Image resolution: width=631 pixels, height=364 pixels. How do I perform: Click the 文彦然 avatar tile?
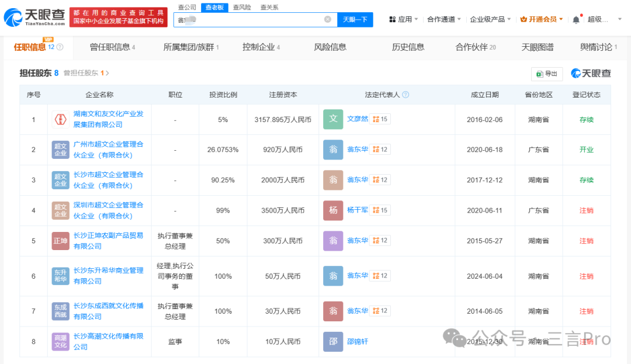pos(333,119)
